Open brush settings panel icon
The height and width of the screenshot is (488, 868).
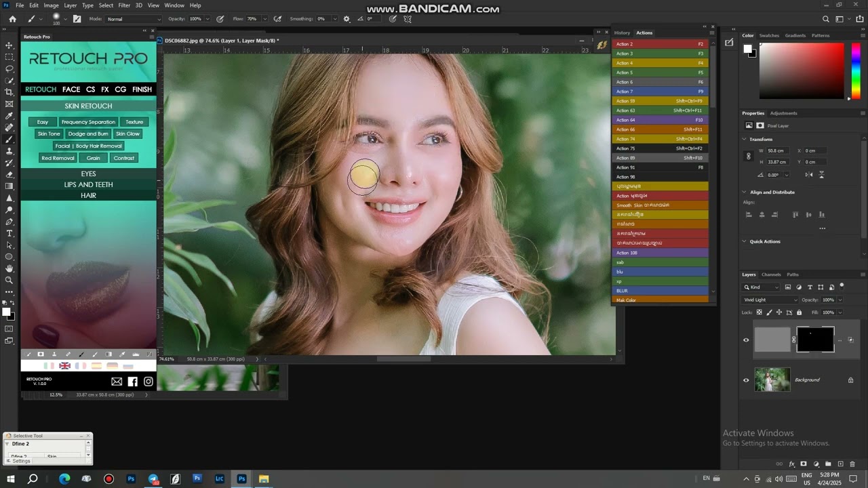pos(77,19)
